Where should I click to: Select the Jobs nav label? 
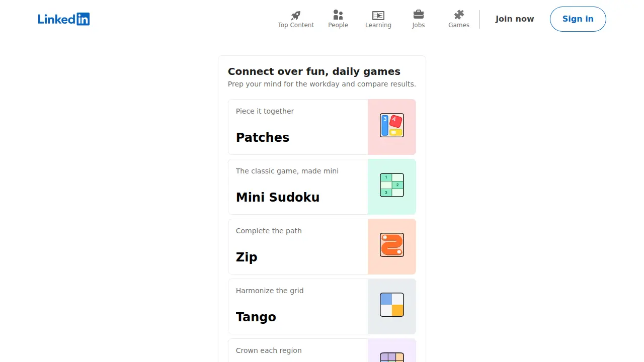(419, 25)
